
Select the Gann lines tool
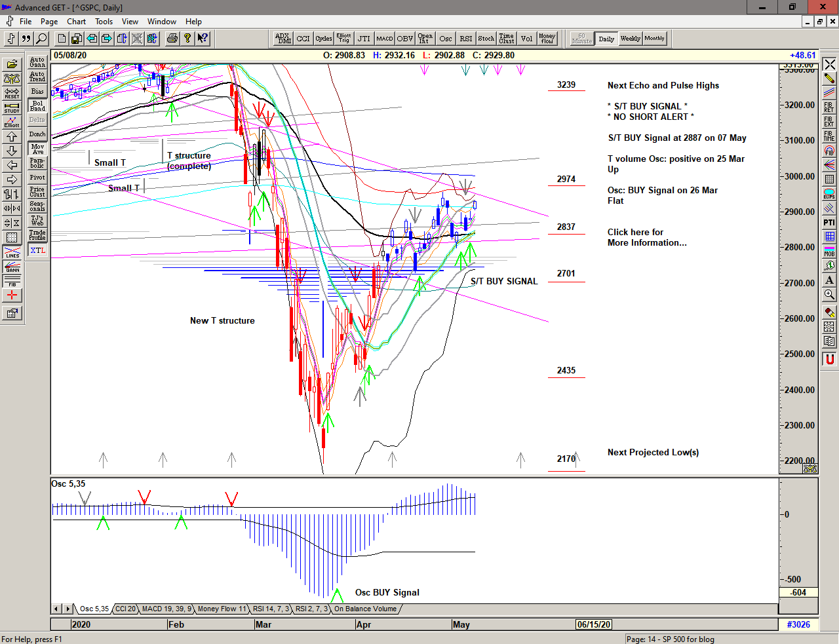click(12, 267)
